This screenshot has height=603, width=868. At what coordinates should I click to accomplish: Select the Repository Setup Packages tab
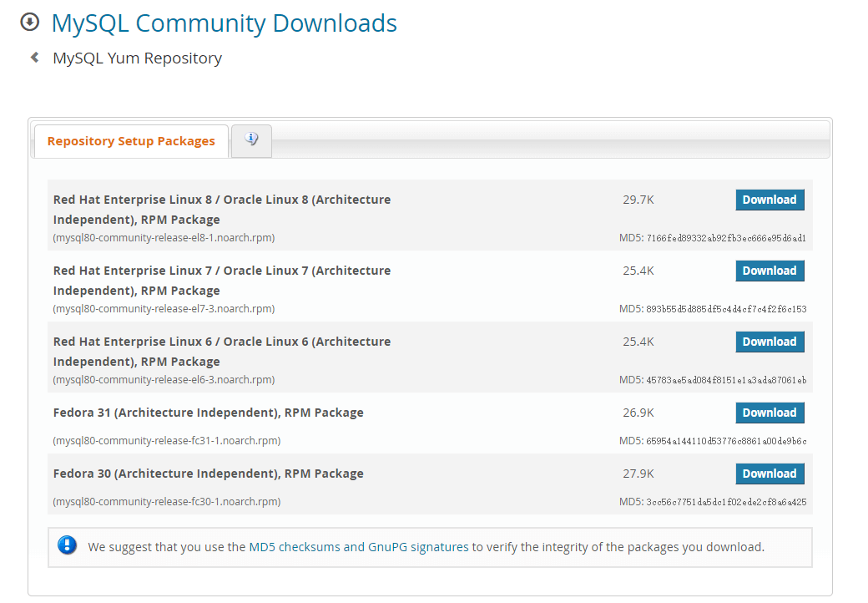tap(131, 141)
